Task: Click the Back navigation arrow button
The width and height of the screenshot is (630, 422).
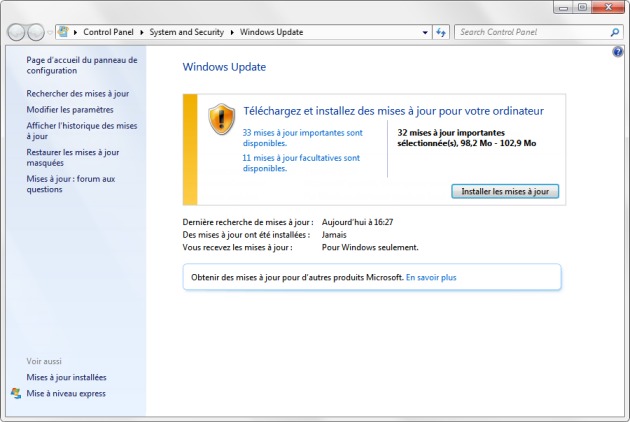Action: coord(16,32)
